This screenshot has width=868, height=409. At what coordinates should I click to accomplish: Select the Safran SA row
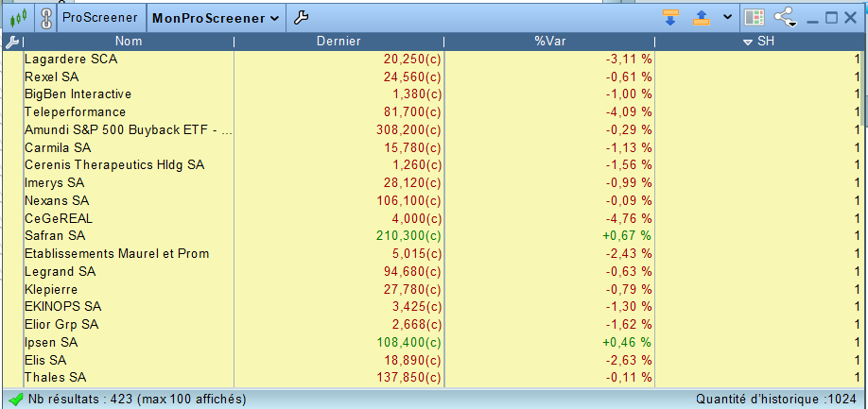coord(432,236)
